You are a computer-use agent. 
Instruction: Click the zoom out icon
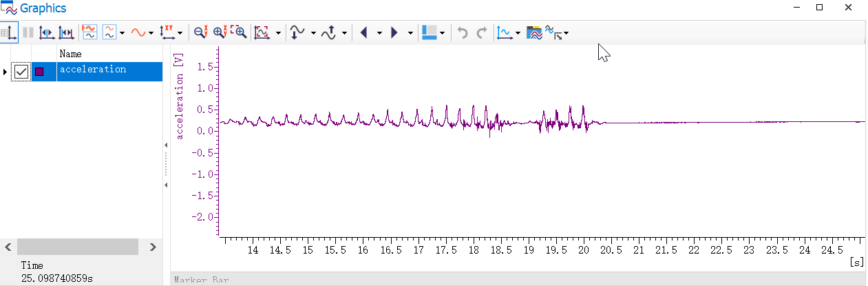(x=201, y=32)
